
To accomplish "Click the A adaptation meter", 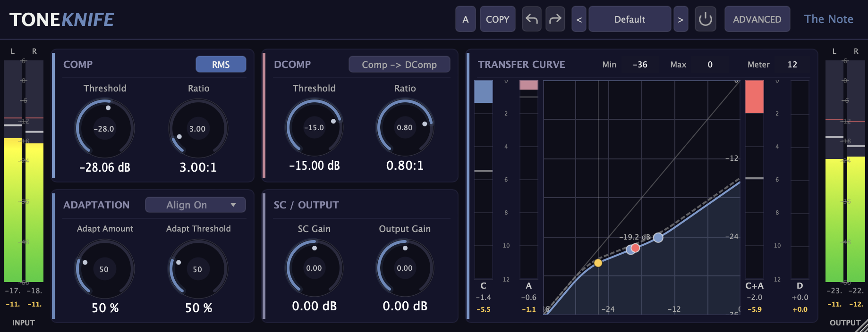I will (529, 180).
